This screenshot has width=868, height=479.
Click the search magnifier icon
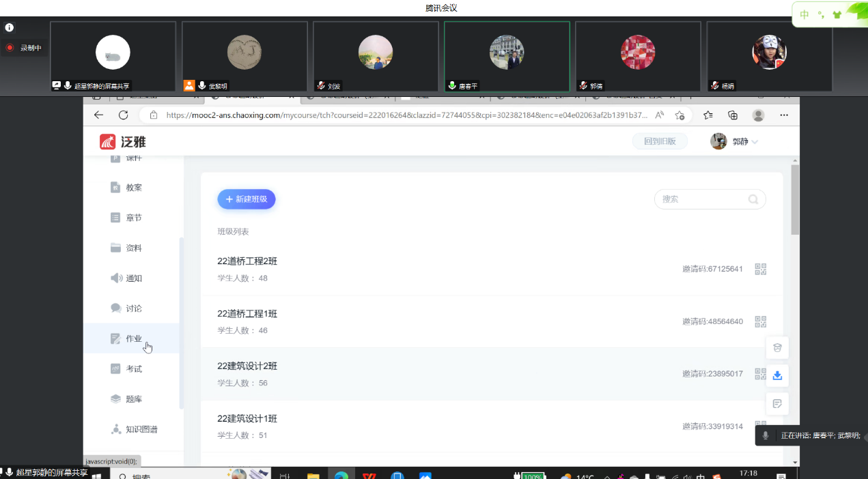click(753, 199)
